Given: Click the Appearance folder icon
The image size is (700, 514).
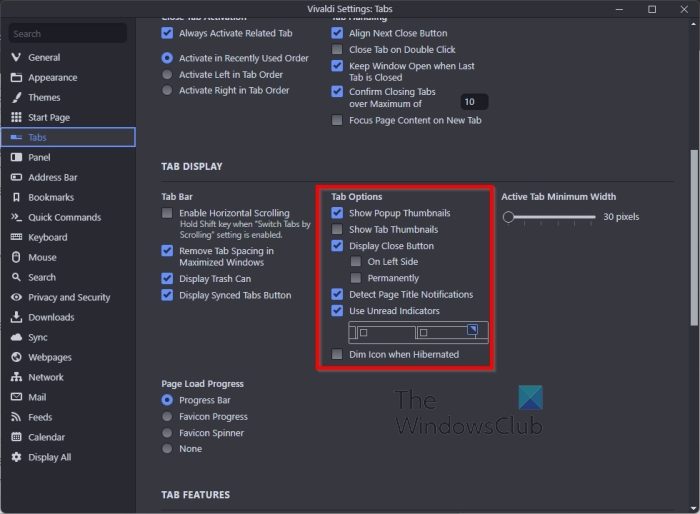Looking at the screenshot, I should tap(16, 77).
